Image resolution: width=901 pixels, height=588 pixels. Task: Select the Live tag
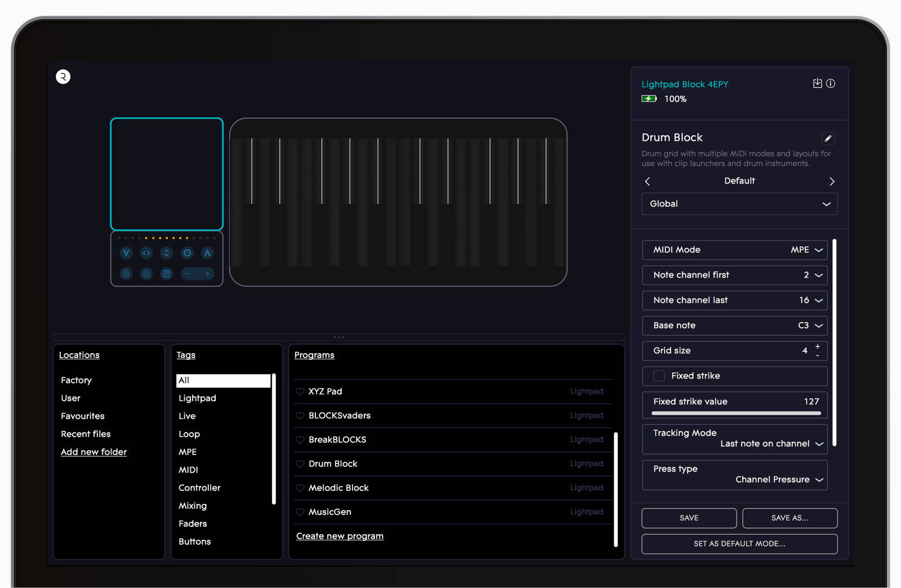[187, 416]
